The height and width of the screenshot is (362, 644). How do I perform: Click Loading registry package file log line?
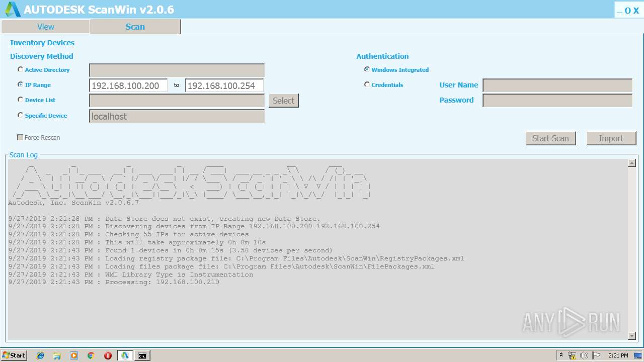(x=236, y=258)
